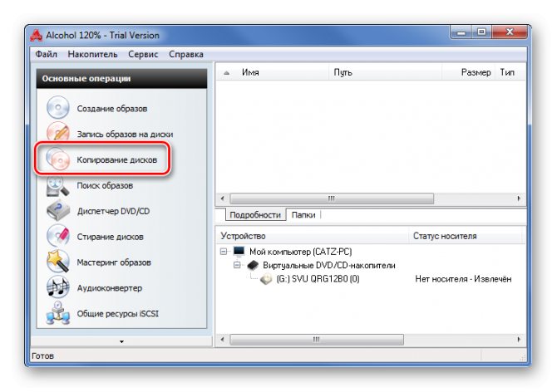The height and width of the screenshot is (392, 557).
Task: Launch Аудиоконвертер
Action: (x=110, y=287)
